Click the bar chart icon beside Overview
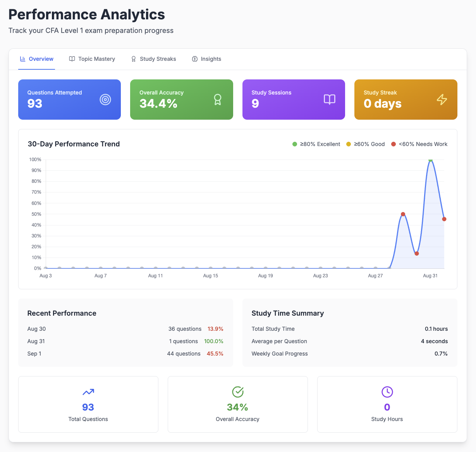476x452 pixels. pyautogui.click(x=22, y=59)
